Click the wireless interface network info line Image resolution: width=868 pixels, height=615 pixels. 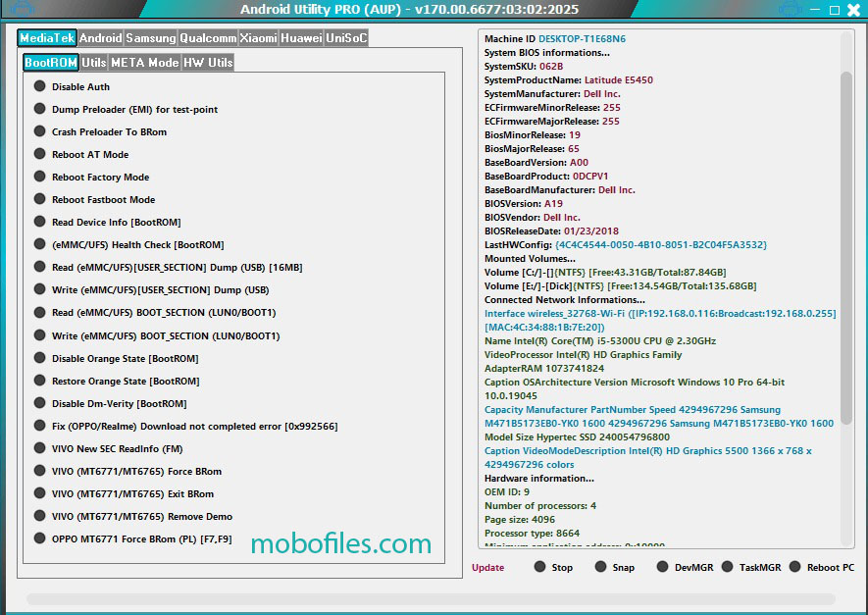pos(660,321)
